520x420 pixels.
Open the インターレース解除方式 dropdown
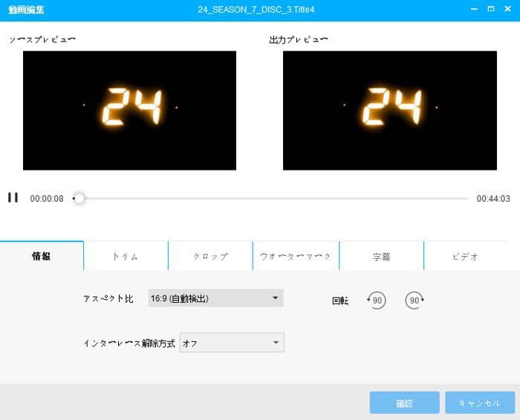point(232,343)
